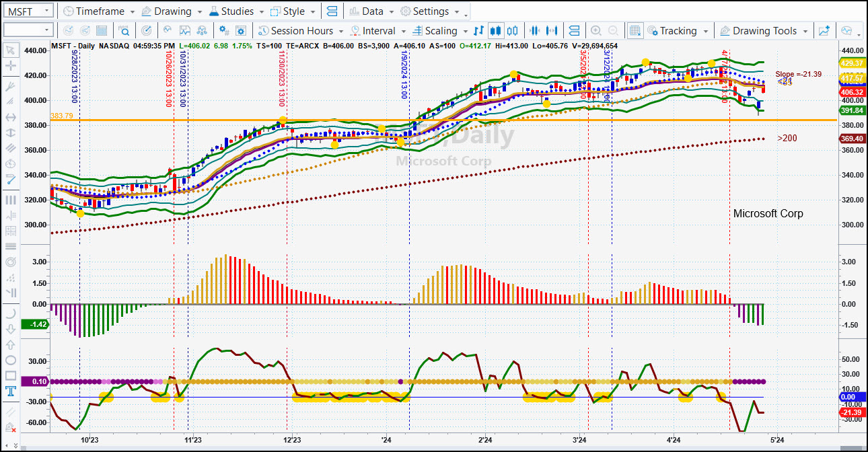Open the calendar grid icon
The width and height of the screenshot is (868, 452).
pyautogui.click(x=102, y=31)
